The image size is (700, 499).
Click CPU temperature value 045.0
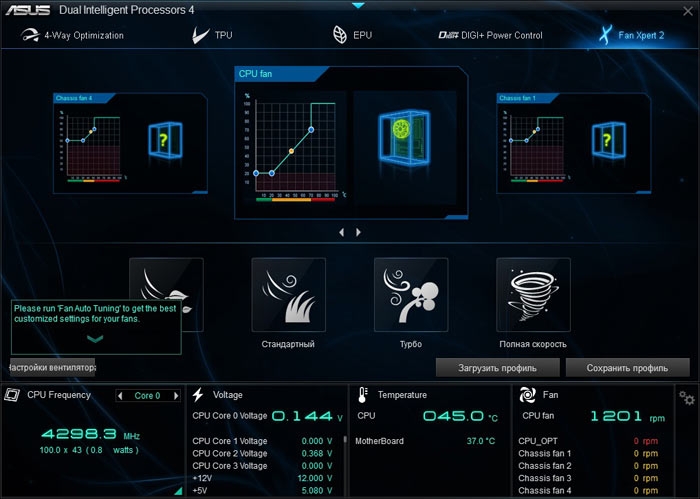[x=454, y=416]
